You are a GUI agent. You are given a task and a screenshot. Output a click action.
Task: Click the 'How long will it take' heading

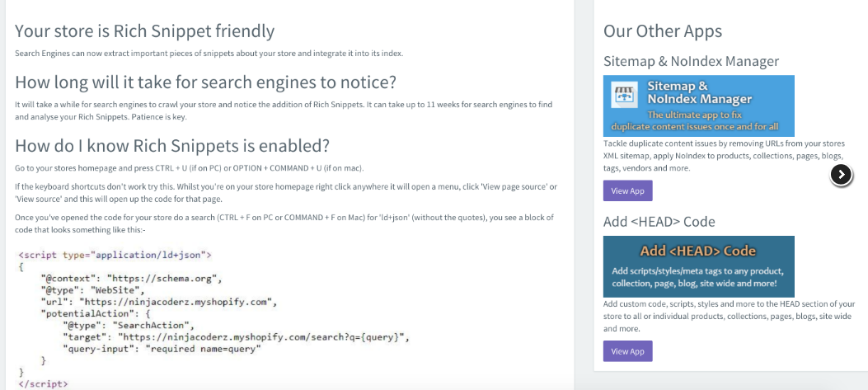point(206,82)
